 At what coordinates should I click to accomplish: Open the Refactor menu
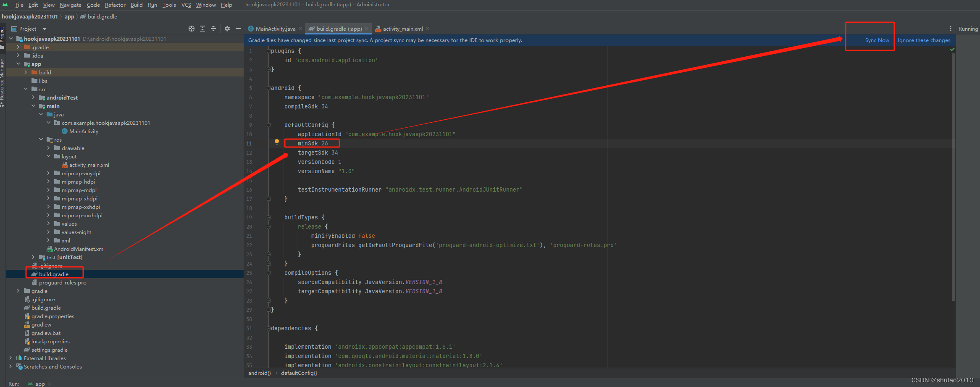(115, 5)
